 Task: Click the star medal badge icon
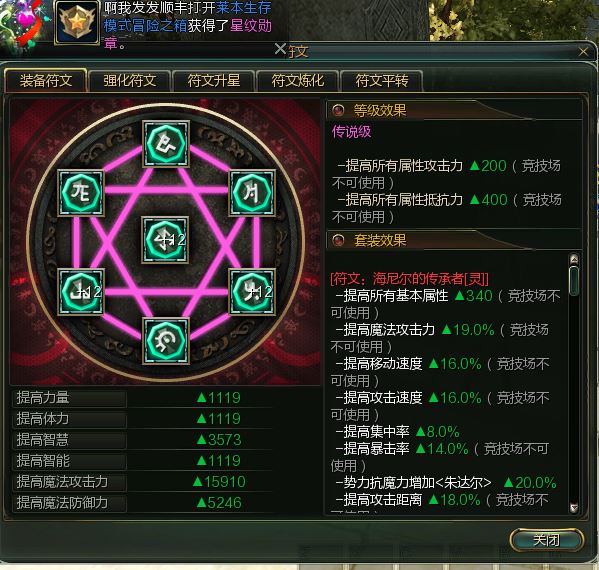pyautogui.click(x=77, y=23)
